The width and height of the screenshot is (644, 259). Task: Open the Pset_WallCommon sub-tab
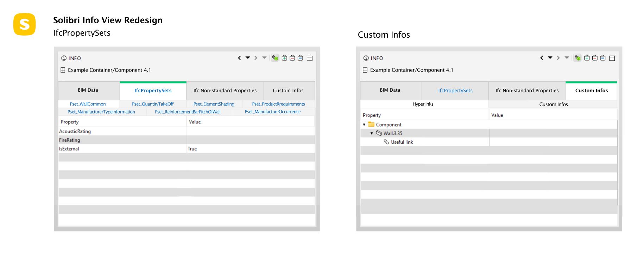click(88, 104)
